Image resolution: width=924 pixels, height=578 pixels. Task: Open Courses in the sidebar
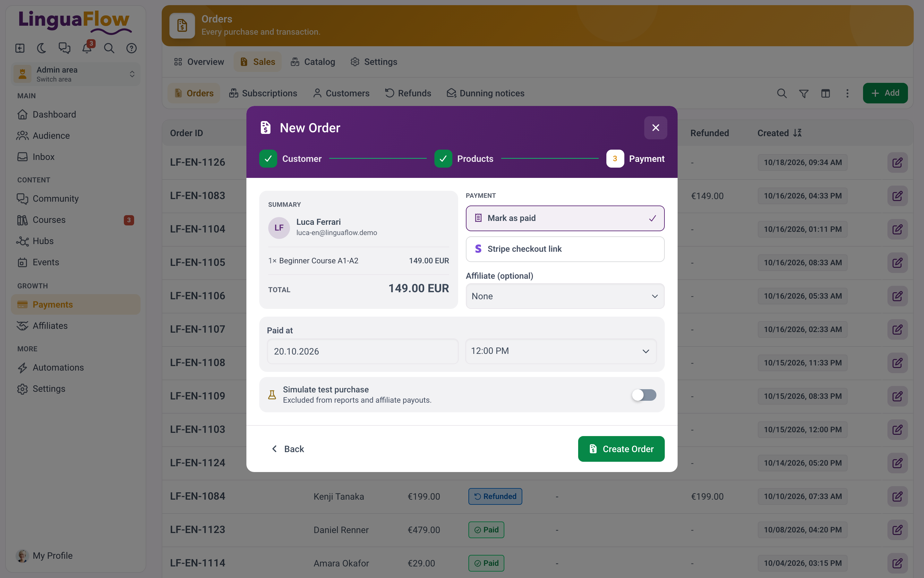tap(76, 220)
